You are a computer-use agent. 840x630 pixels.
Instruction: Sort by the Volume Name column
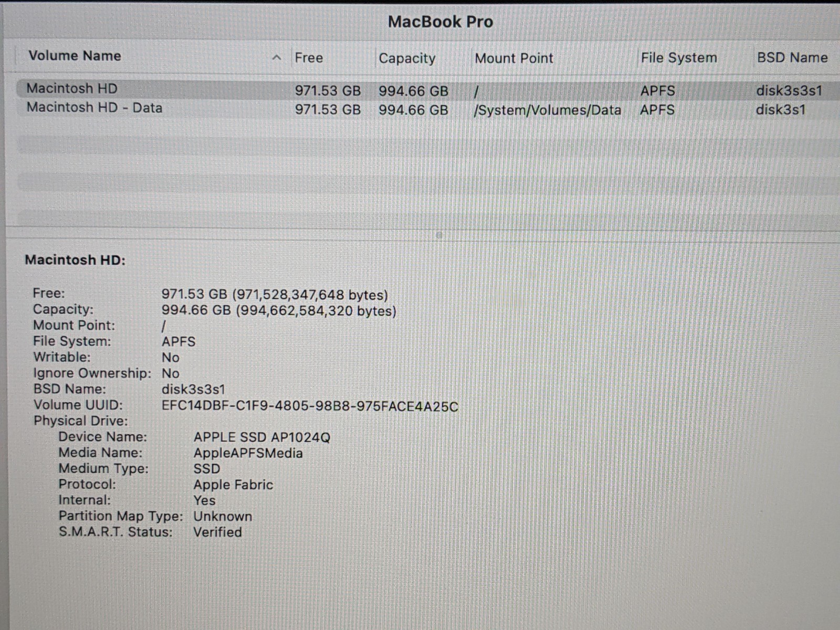tap(75, 56)
